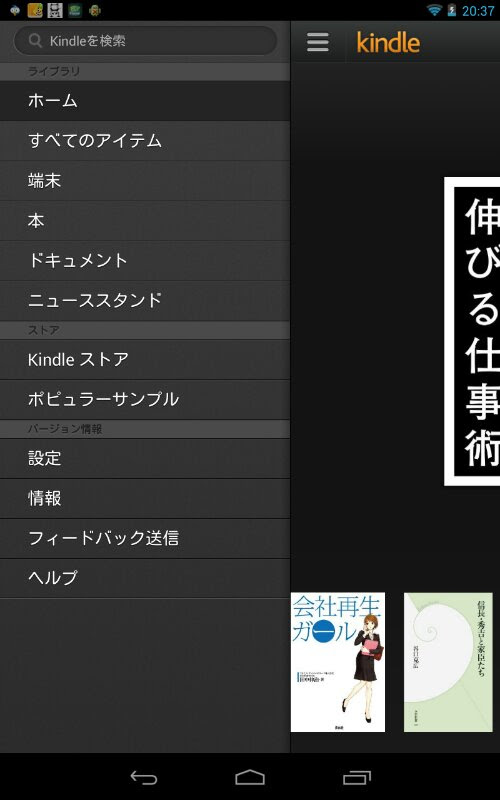Open the 会社再生ガール book cover
Screen dimensions: 500x800
pyautogui.click(x=338, y=662)
